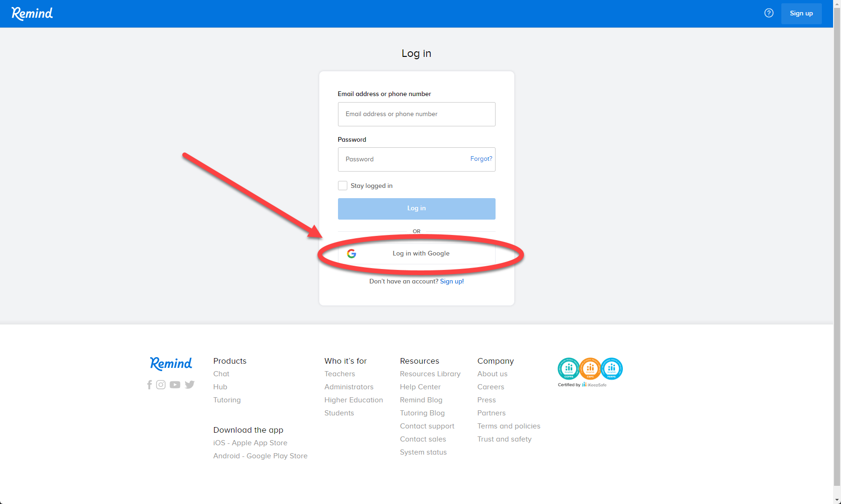841x504 pixels.
Task: Open the Remind Blog link
Action: (x=421, y=400)
